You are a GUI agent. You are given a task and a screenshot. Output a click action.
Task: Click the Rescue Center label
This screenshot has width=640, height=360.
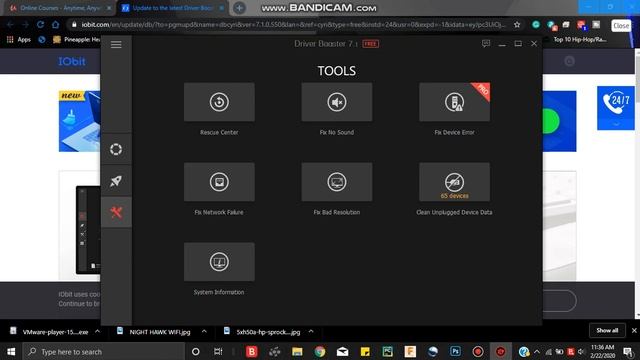219,132
